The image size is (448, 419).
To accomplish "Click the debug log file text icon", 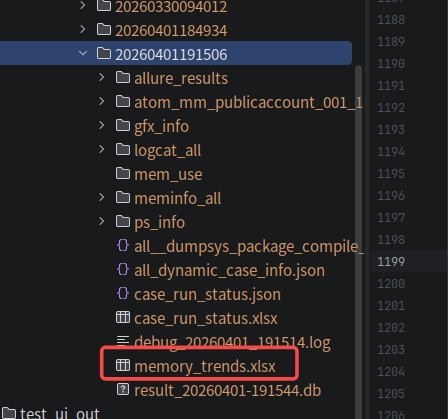I will [x=123, y=340].
